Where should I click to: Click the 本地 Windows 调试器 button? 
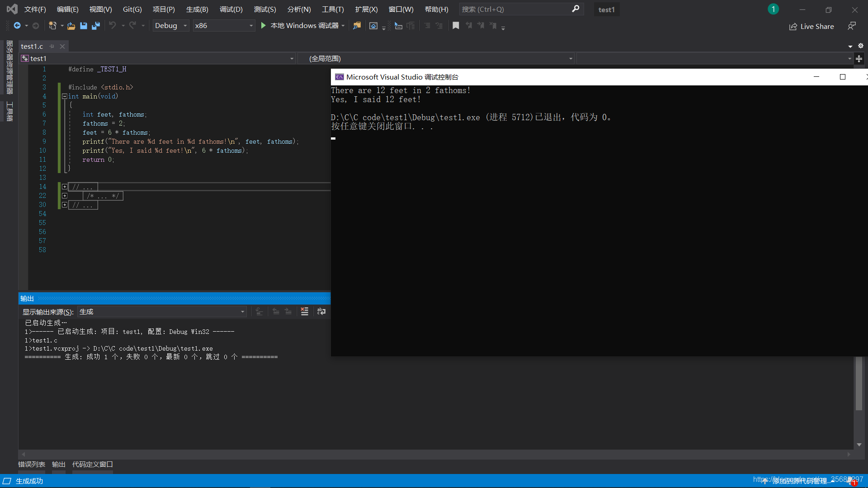coord(301,25)
